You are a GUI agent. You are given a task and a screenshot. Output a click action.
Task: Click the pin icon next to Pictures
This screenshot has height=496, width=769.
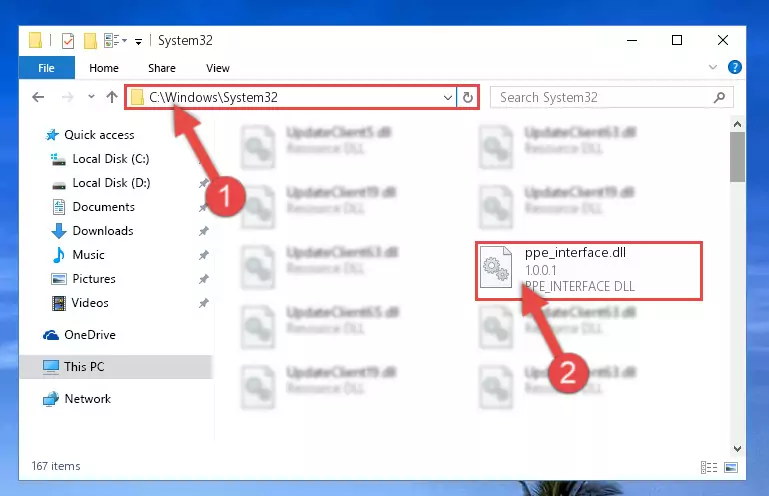pos(204,279)
